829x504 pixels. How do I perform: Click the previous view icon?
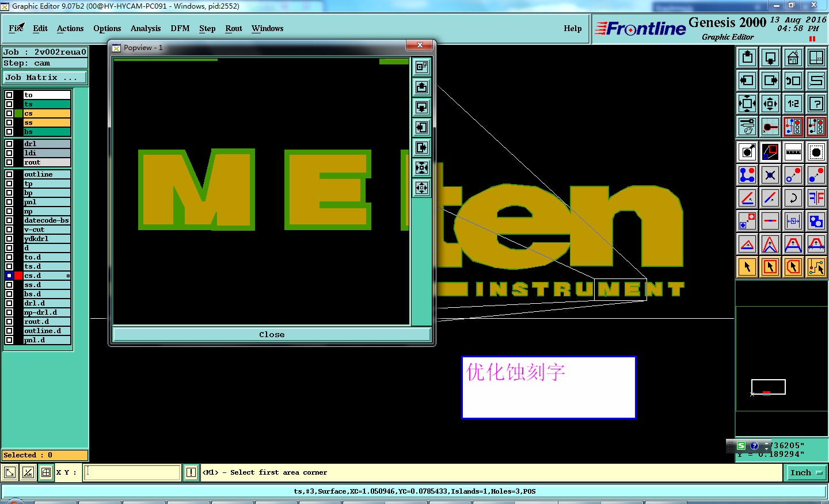[x=793, y=81]
